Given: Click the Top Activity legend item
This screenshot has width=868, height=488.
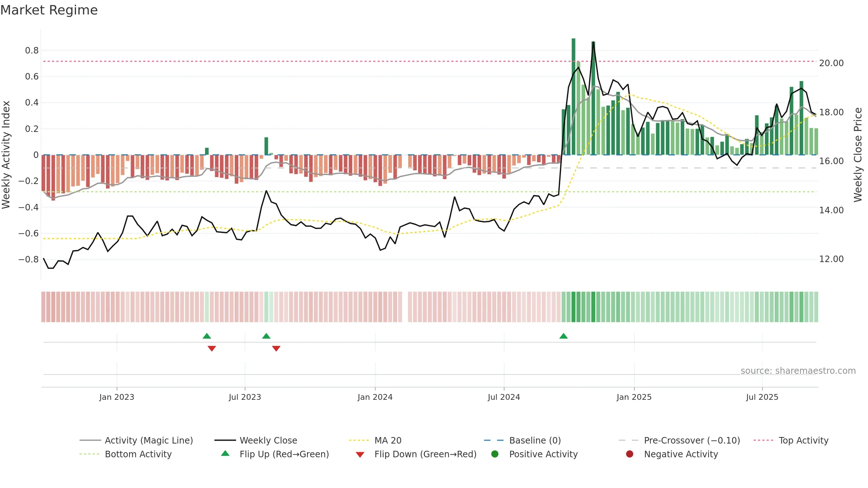Looking at the screenshot, I should (x=791, y=440).
